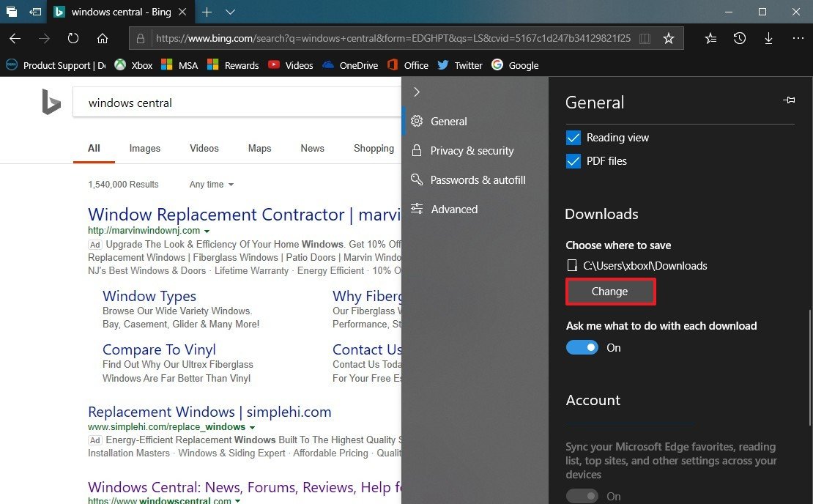Set these tabs aside icon
This screenshot has width=813, height=504.
pos(35,12)
